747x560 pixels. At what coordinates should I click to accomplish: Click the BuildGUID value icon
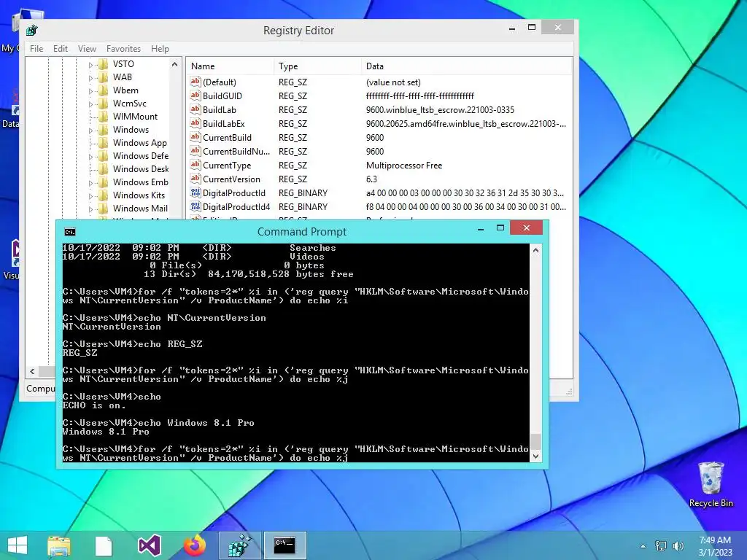click(x=196, y=96)
